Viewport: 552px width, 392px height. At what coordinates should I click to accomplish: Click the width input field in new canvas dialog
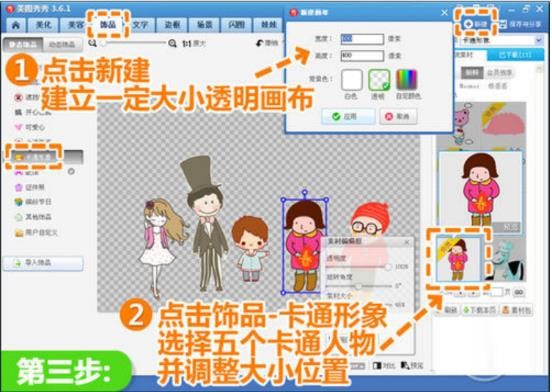tap(362, 39)
